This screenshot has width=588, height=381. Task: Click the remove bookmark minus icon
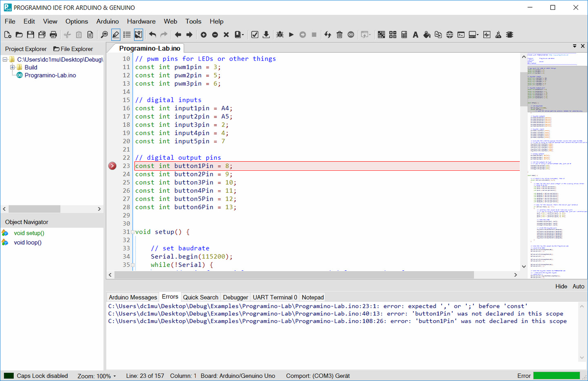[215, 35]
